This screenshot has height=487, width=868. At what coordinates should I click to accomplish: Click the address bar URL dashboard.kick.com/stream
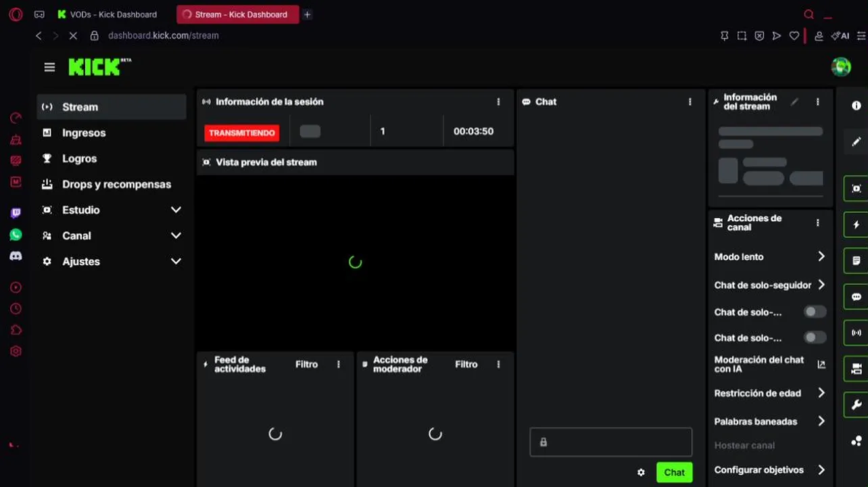click(x=163, y=35)
